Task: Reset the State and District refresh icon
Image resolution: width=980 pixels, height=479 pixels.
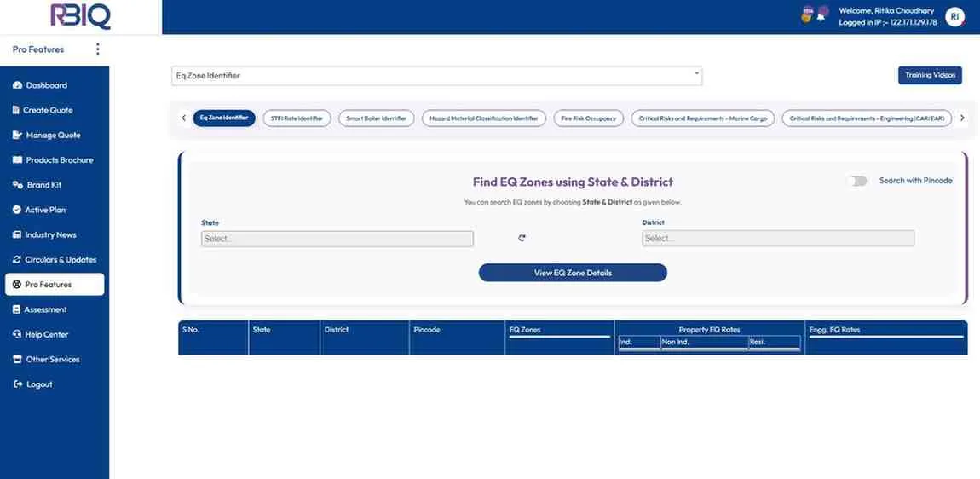Action: [522, 238]
